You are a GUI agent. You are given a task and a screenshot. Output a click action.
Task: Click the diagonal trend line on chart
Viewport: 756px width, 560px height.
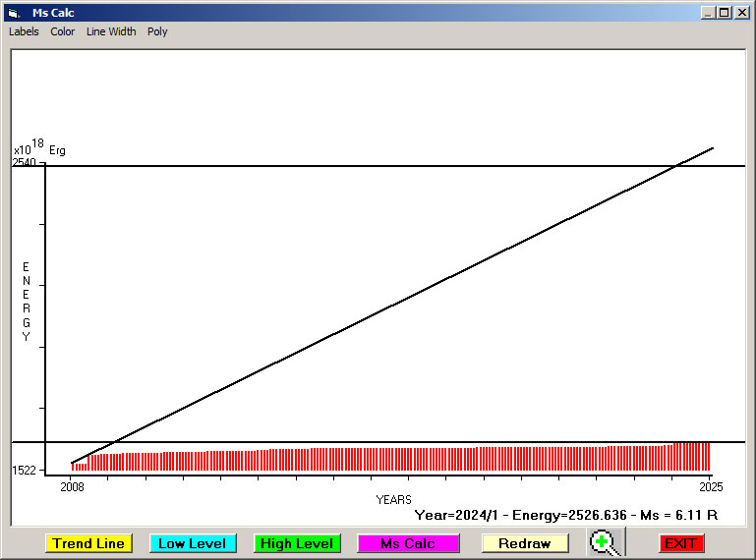tap(393, 305)
